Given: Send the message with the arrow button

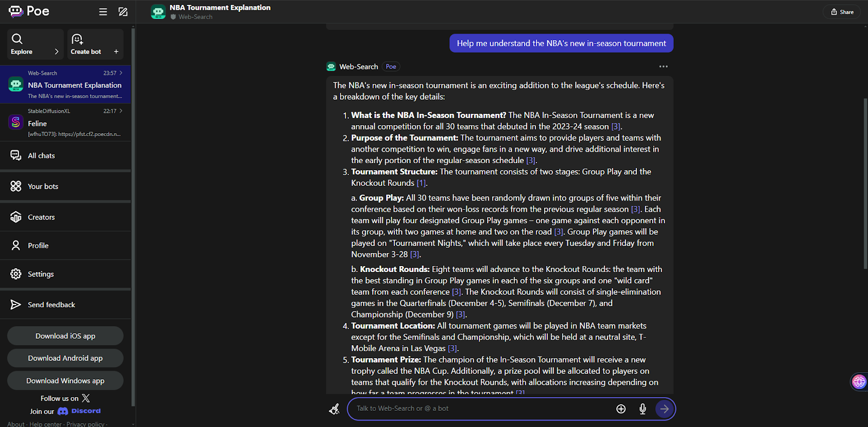Looking at the screenshot, I should (x=664, y=409).
